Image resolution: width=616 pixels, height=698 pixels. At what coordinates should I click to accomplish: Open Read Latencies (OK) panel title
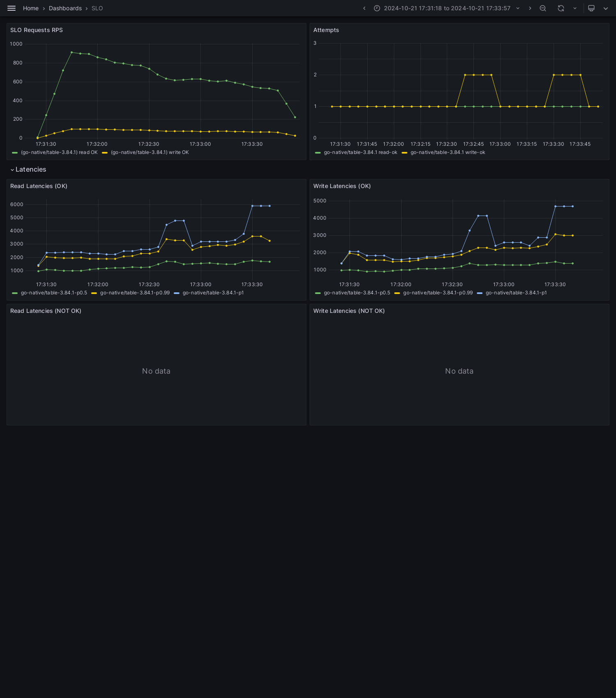click(39, 186)
